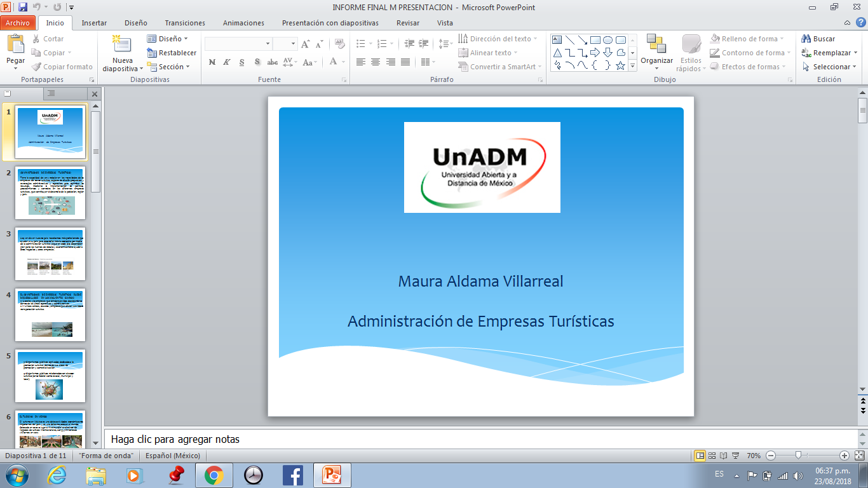Open the font name dropdown

[x=267, y=43]
